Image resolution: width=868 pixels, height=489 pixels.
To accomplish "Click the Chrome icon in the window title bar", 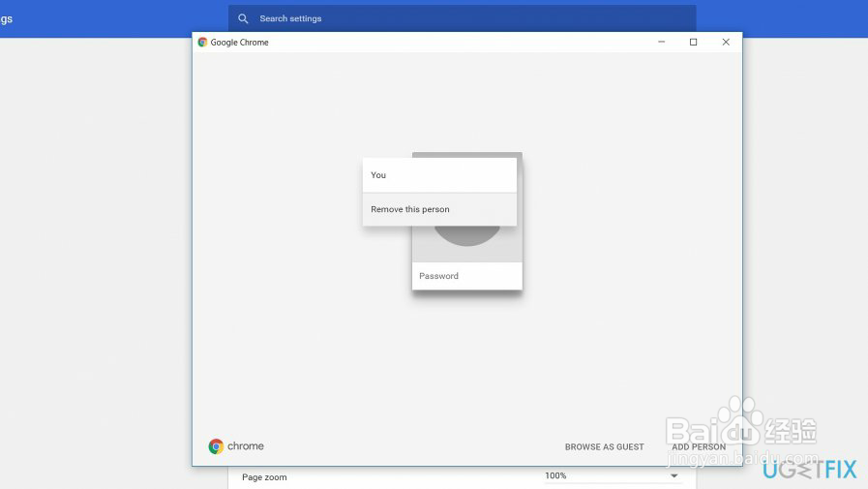I will point(202,42).
